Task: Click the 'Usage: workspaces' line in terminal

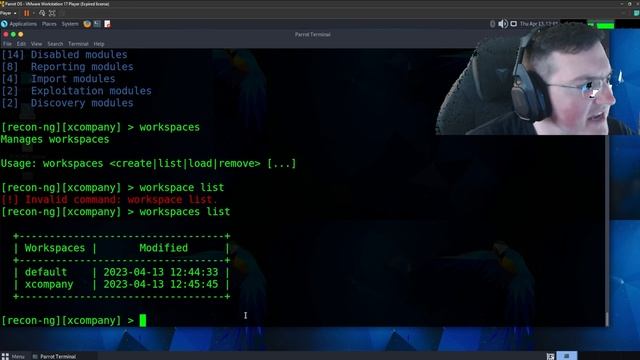Action: (149, 164)
